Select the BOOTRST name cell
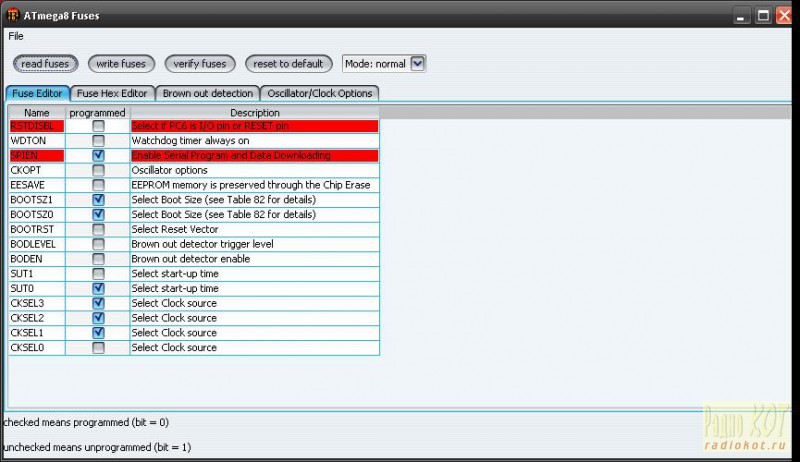This screenshot has width=800, height=462. pyautogui.click(x=37, y=229)
